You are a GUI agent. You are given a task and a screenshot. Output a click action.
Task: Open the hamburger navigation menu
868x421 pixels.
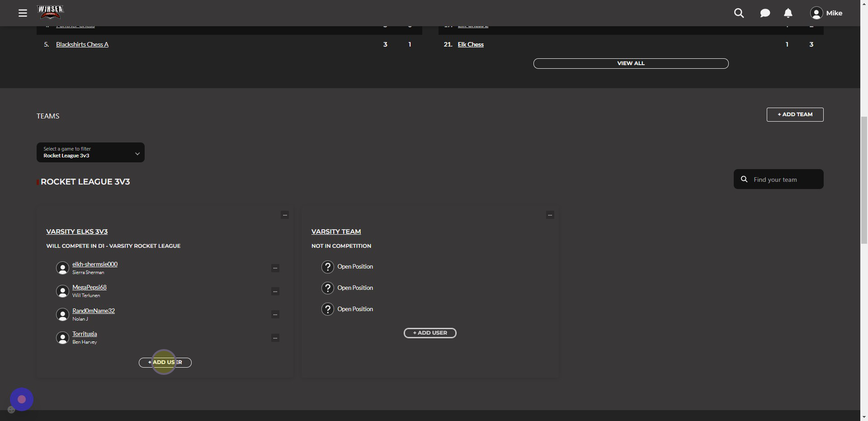click(x=23, y=13)
